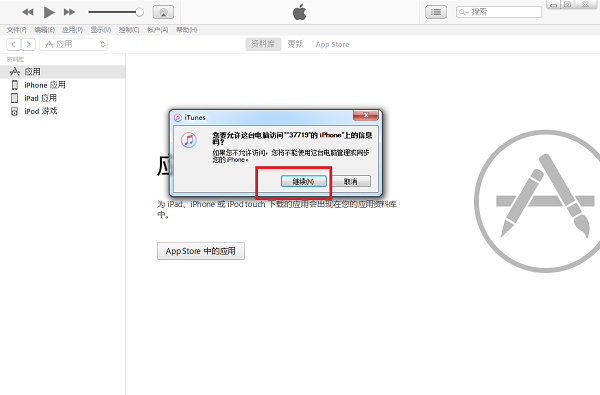The image size is (600, 395).
Task: Skip forward with the fast-forward button
Action: [x=69, y=12]
